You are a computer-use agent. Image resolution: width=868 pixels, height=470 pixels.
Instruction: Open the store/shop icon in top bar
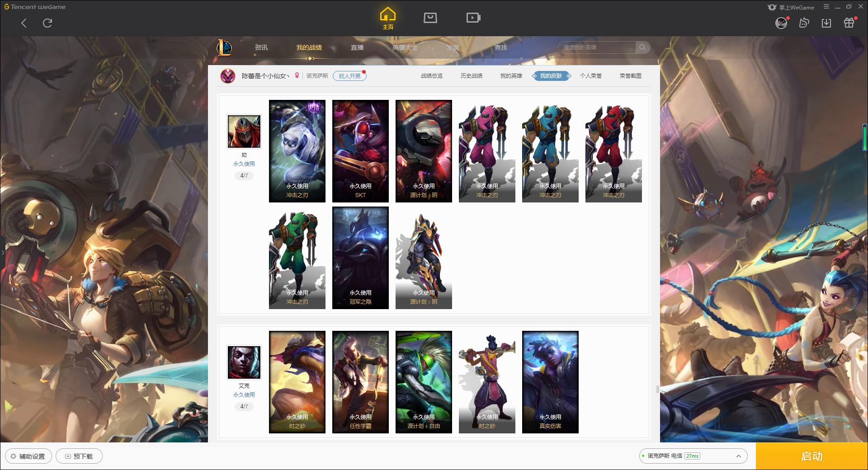click(430, 18)
